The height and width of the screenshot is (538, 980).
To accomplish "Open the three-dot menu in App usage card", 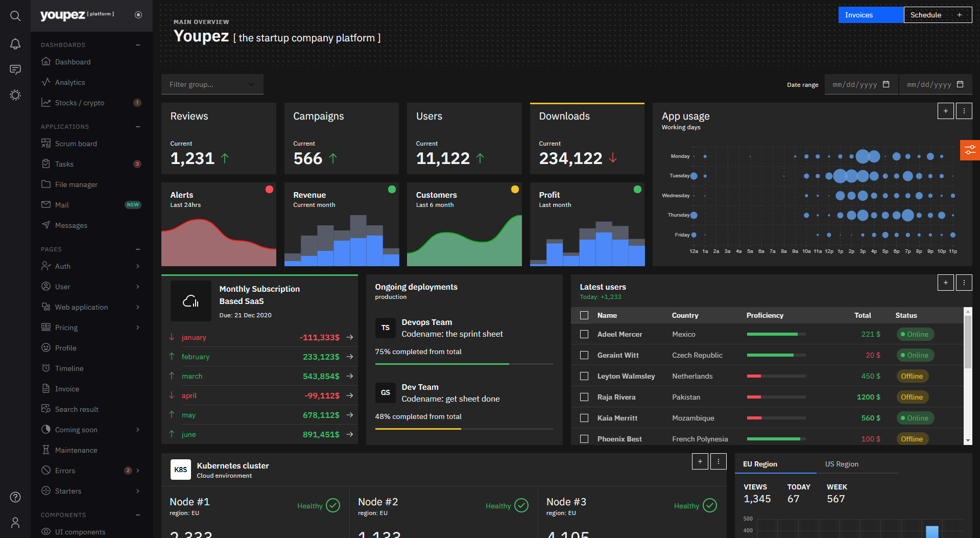I will pyautogui.click(x=964, y=111).
